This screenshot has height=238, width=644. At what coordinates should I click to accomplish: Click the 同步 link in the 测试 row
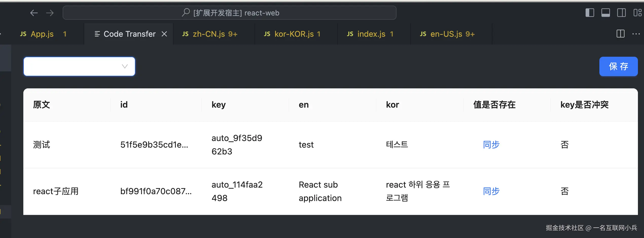pyautogui.click(x=491, y=145)
